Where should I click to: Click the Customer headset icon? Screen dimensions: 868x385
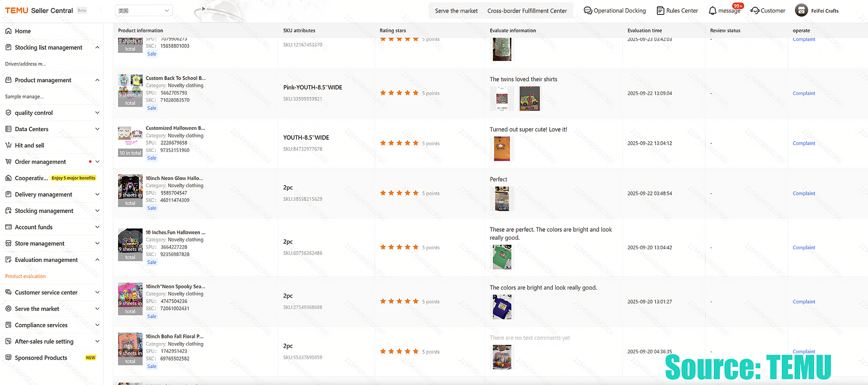pos(755,11)
